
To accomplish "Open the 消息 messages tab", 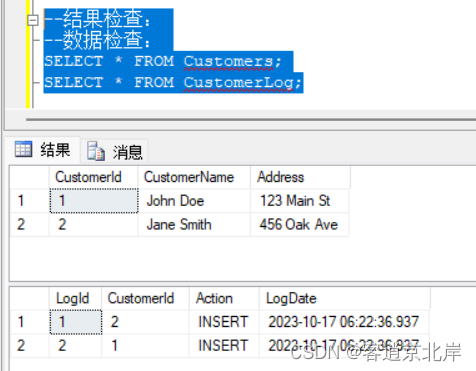I will pos(115,151).
